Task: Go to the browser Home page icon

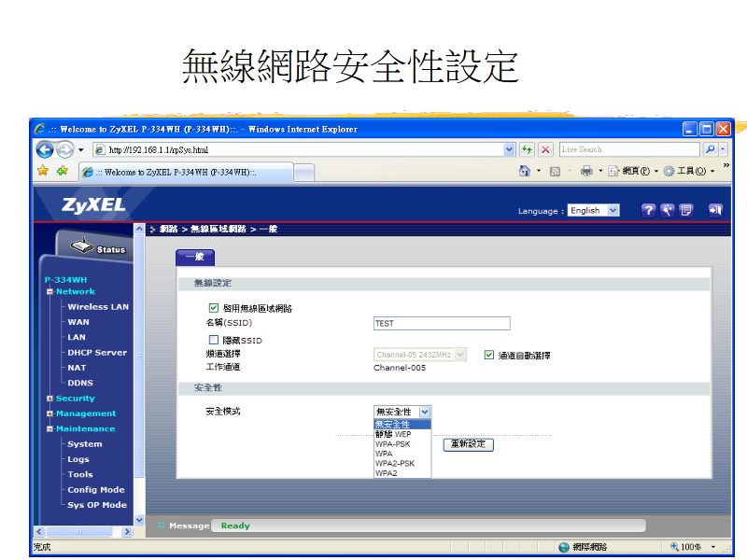Action: click(x=525, y=171)
